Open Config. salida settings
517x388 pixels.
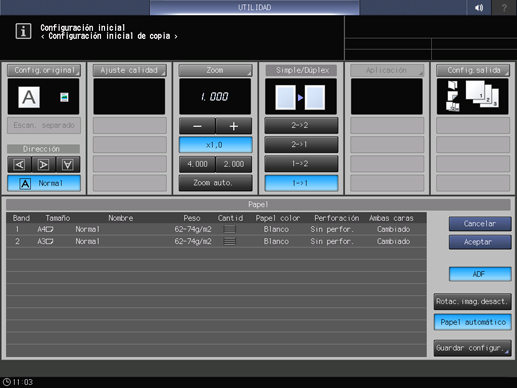click(473, 70)
